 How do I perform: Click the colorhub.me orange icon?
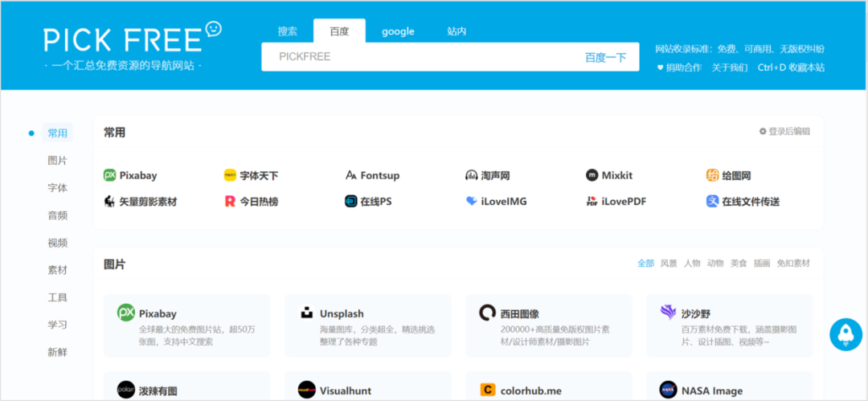point(487,390)
